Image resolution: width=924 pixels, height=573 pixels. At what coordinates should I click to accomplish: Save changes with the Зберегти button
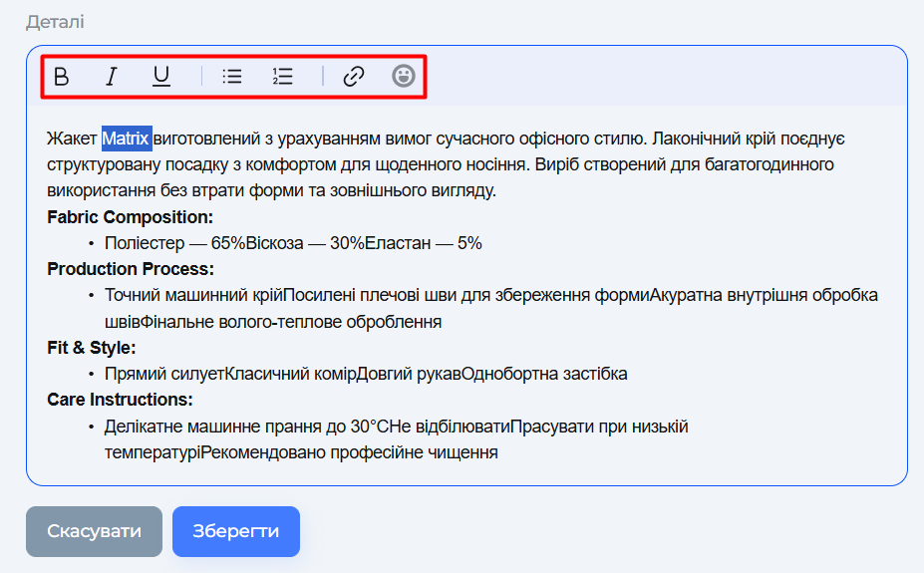pyautogui.click(x=235, y=531)
